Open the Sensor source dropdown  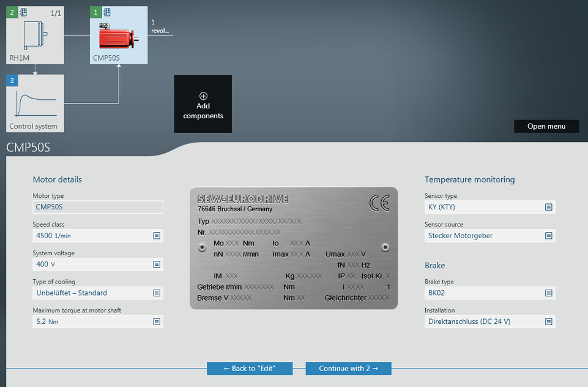(x=548, y=236)
